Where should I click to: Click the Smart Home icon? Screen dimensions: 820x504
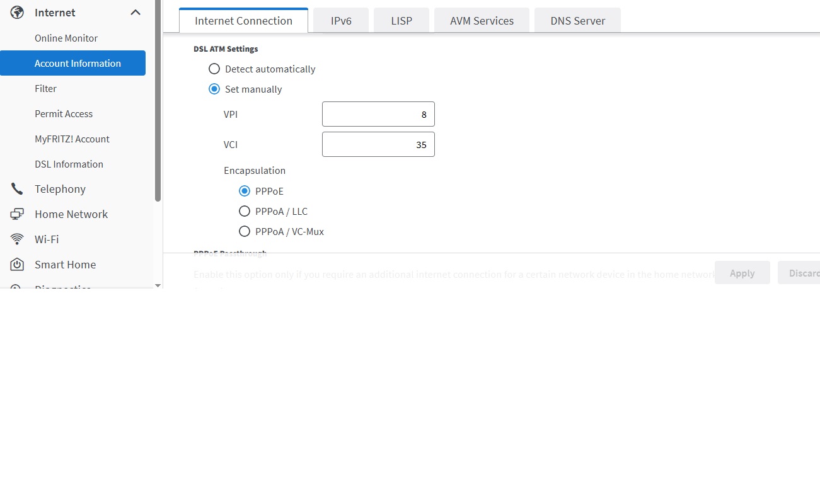point(17,265)
